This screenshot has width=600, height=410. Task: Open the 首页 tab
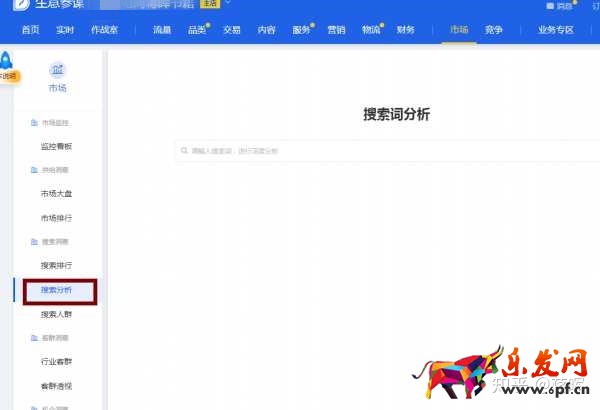[x=31, y=30]
